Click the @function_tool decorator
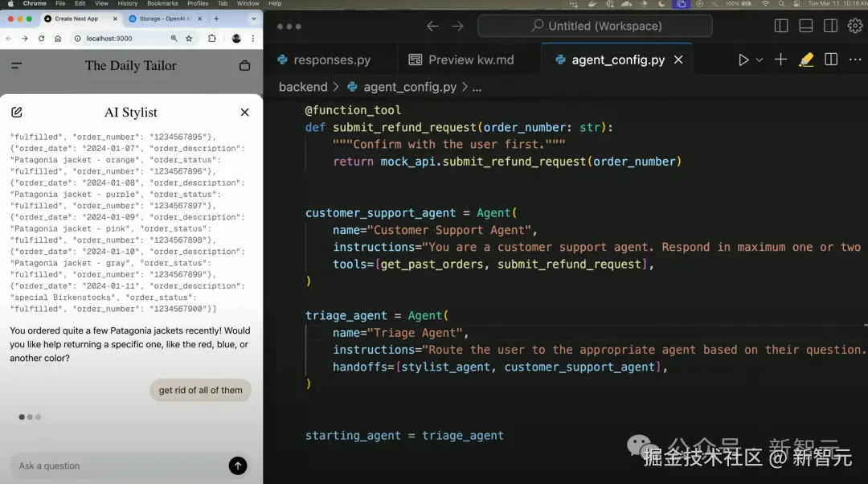868x484 pixels. click(353, 110)
